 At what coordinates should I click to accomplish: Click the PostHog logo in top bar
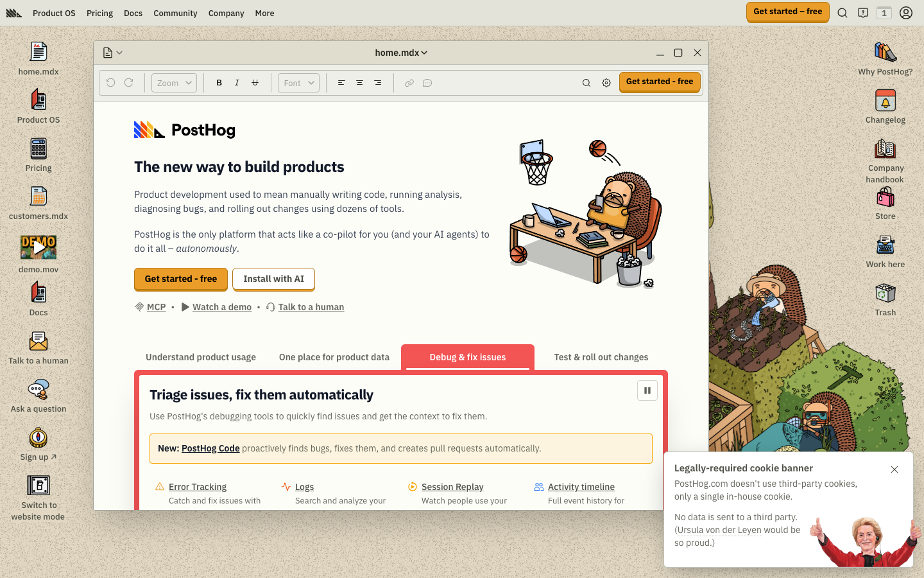point(14,13)
